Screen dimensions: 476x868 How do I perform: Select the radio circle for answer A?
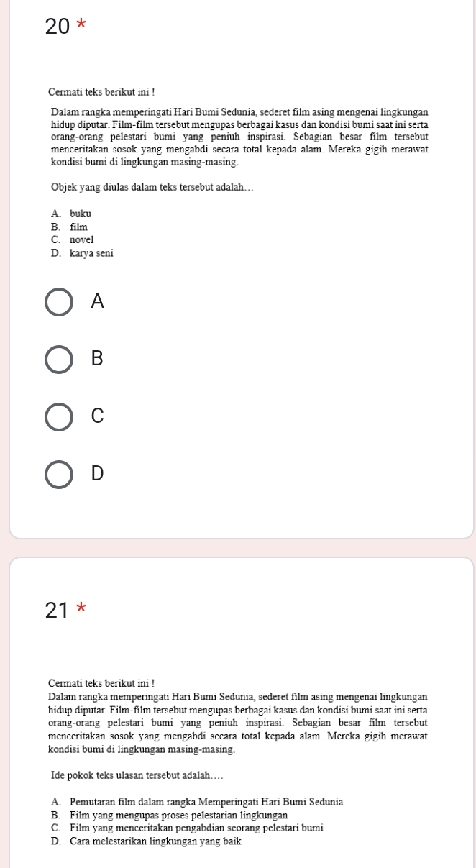click(60, 303)
